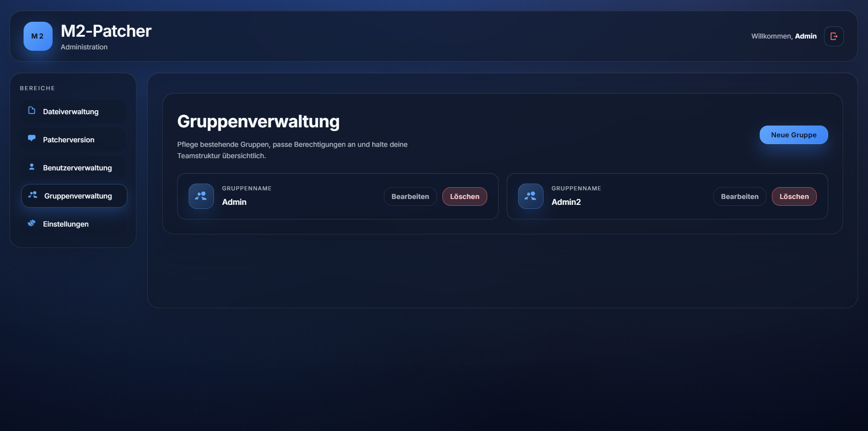Click the logout icon next to Admin

(x=834, y=36)
